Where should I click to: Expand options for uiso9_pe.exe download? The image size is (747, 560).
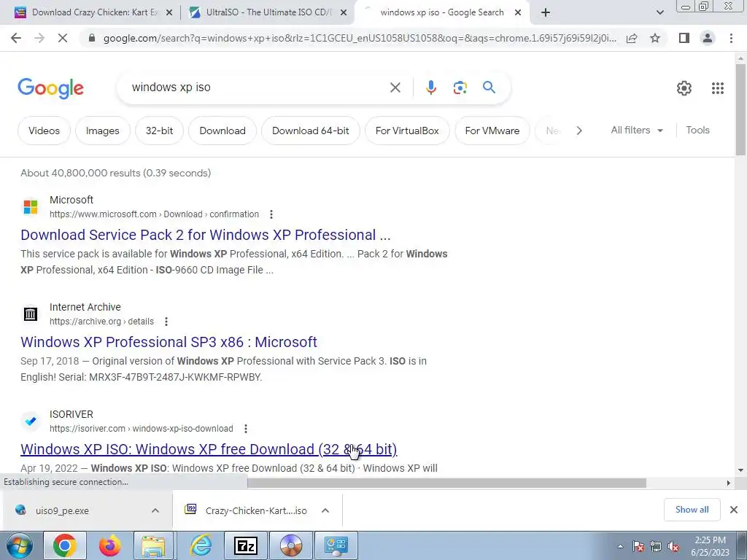pos(155,510)
